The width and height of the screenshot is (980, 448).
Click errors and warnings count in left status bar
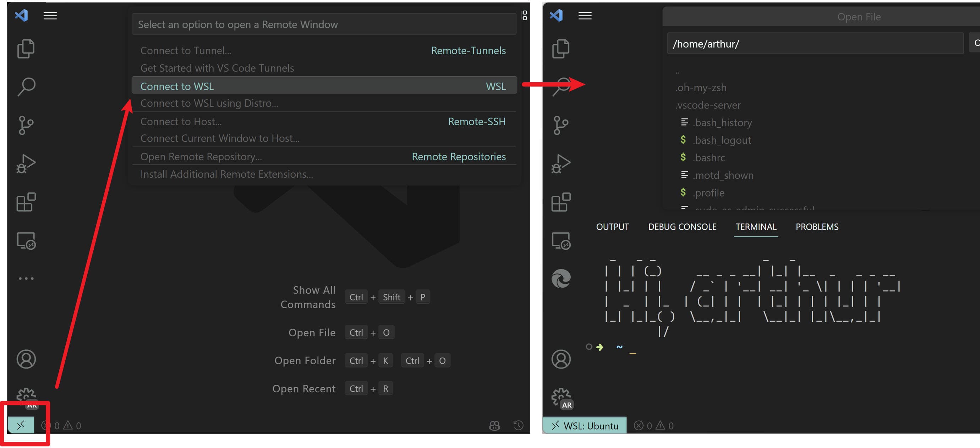point(61,426)
